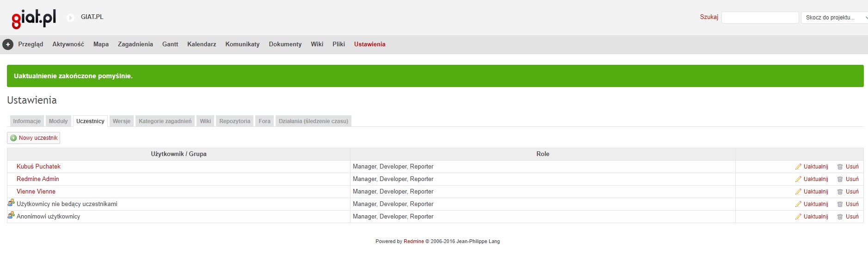Image resolution: width=868 pixels, height=256 pixels.
Task: Switch to Działania (śledzenie czasu) tab
Action: 314,121
